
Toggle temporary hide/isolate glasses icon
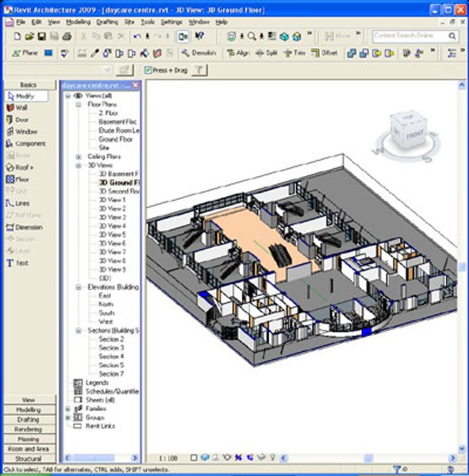point(261,457)
